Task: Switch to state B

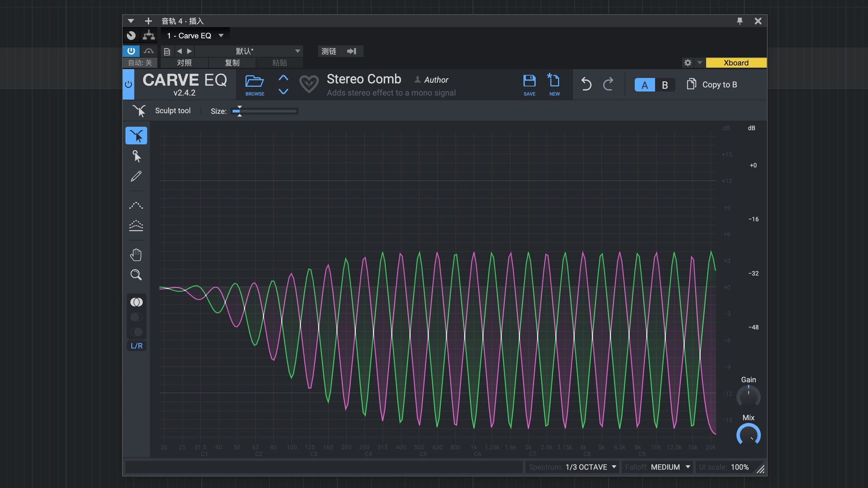Action: click(x=665, y=85)
